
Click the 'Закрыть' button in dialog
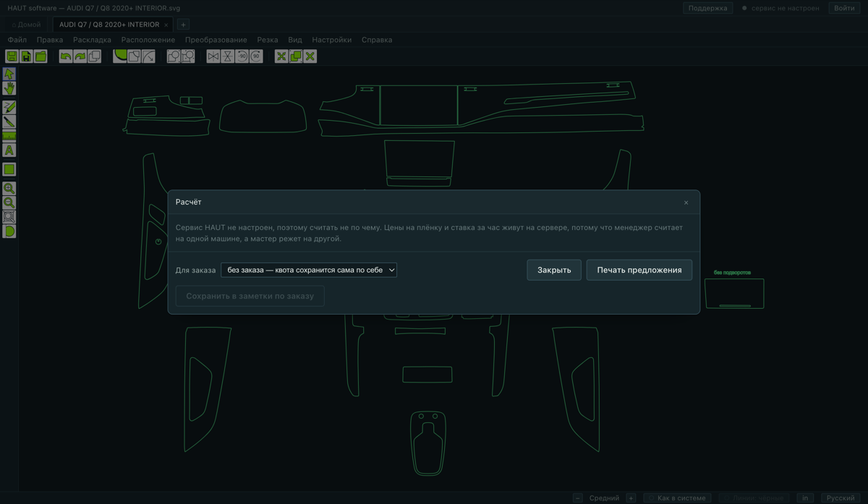(x=554, y=270)
